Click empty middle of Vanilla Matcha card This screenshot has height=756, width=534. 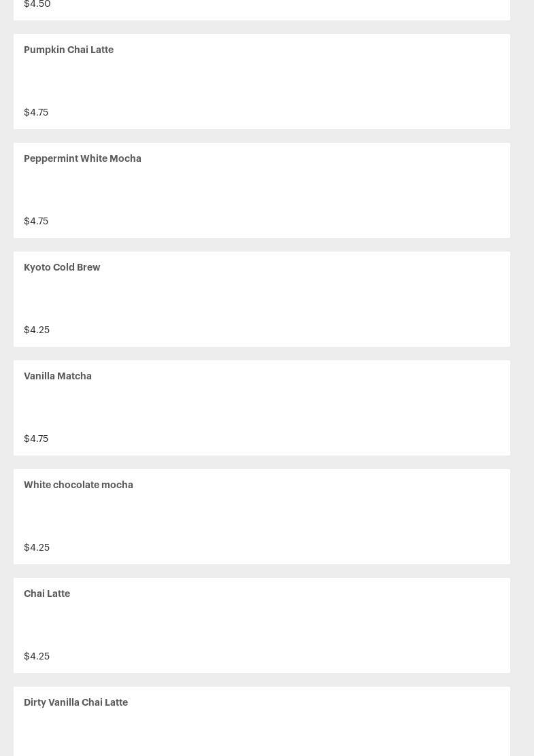tap(262, 408)
